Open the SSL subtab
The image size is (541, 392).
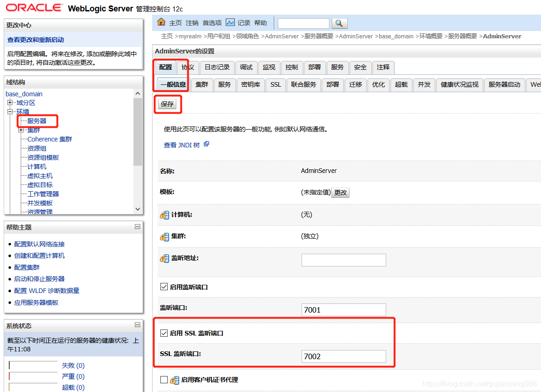(276, 85)
